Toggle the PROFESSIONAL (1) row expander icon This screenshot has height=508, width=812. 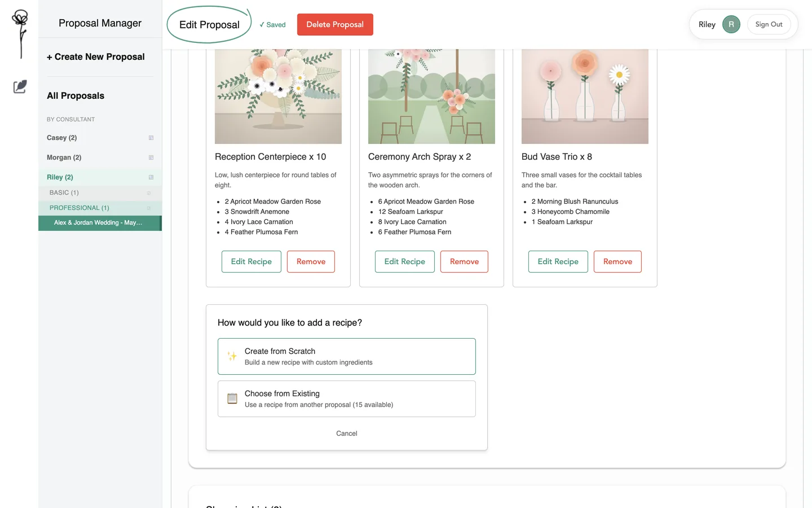tap(149, 208)
